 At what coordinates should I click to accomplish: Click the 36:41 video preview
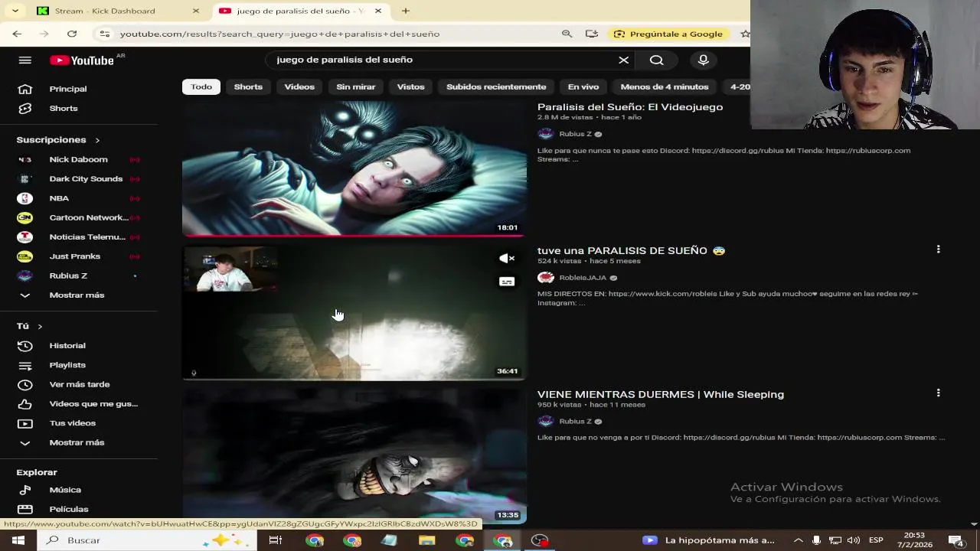point(354,312)
